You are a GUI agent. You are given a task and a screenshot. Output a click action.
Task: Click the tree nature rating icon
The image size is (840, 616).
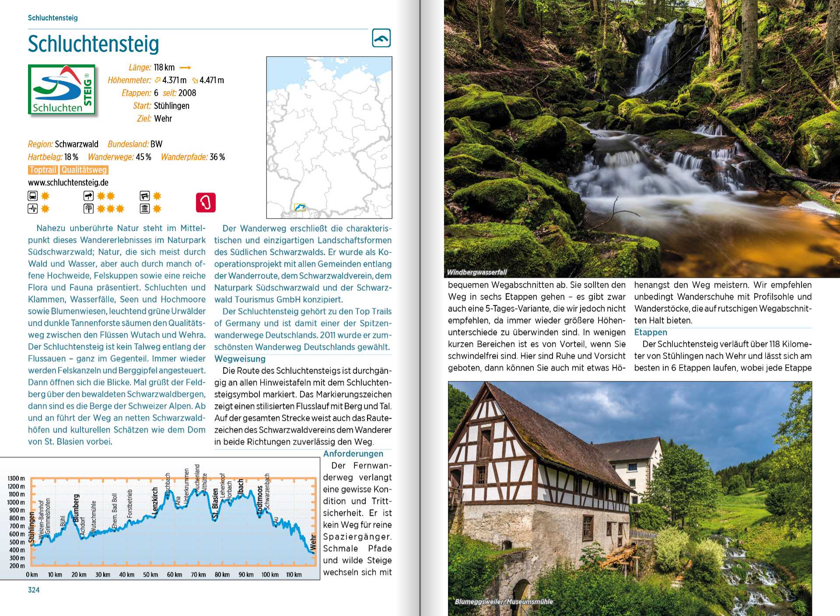88,209
